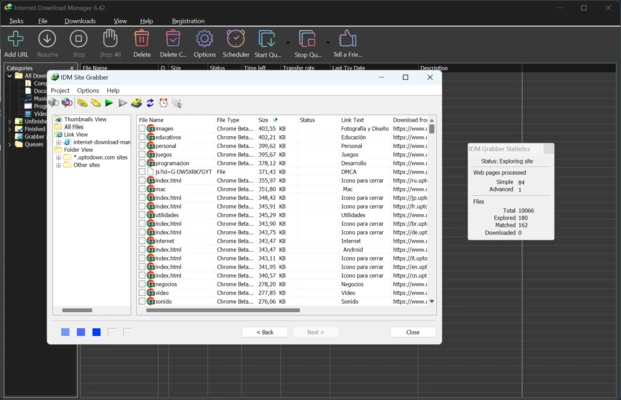Open the Scheduler clock icon
Image resolution: width=621 pixels, height=400 pixels.
click(x=236, y=39)
